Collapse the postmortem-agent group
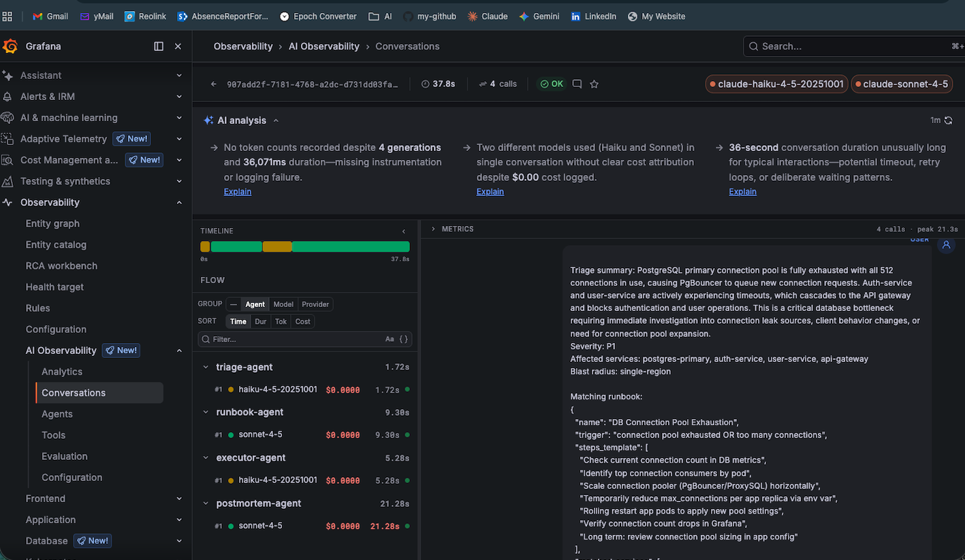The image size is (965, 560). 206,504
